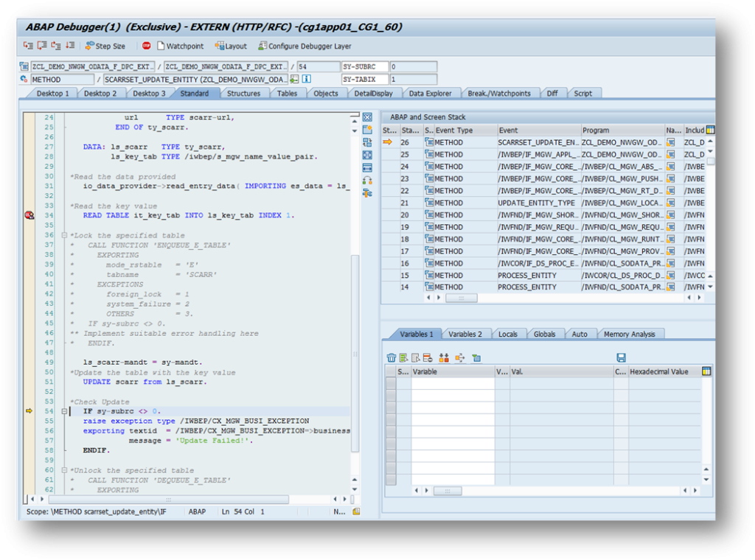755x560 pixels.
Task: Click the save diskette icon in Variables panel
Action: coord(621,357)
